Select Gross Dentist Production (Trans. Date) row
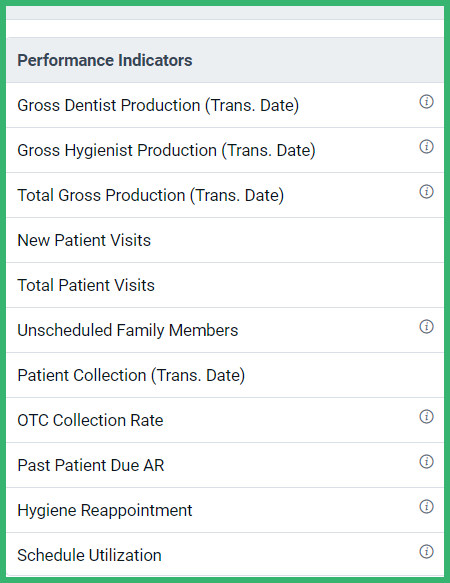Screen dimensions: 450x583 click(225, 105)
